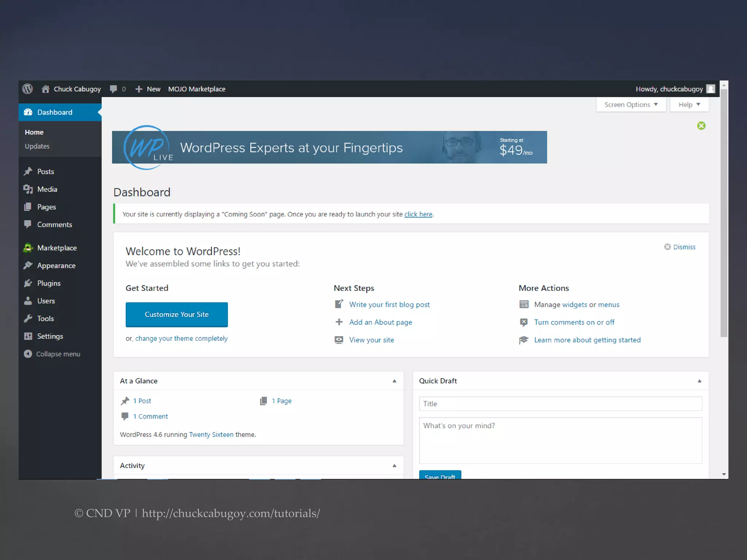
Task: Open Learn more about getting started
Action: pos(587,340)
